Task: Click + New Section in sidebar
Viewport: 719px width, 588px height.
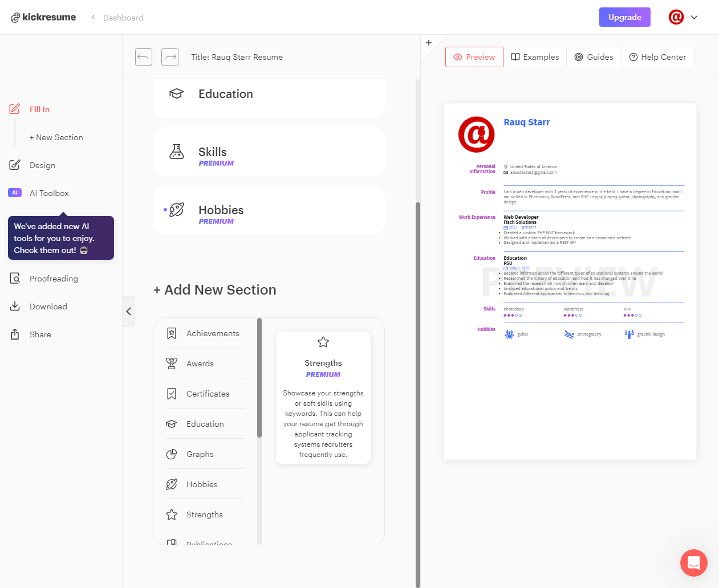Action: (x=56, y=137)
